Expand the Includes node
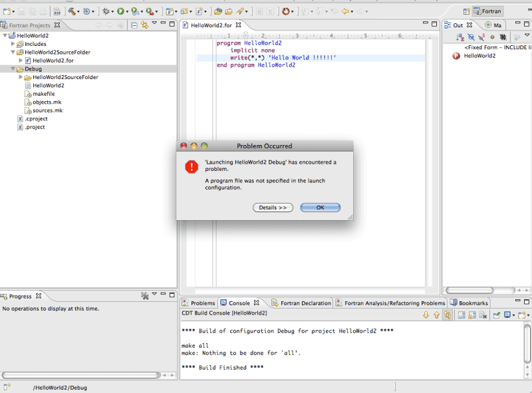The image size is (532, 393). (13, 44)
